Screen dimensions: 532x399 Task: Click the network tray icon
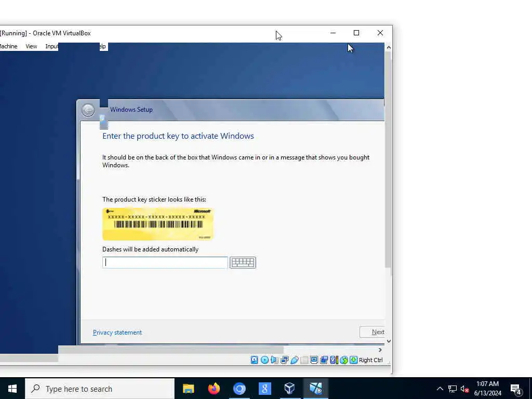(x=453, y=389)
